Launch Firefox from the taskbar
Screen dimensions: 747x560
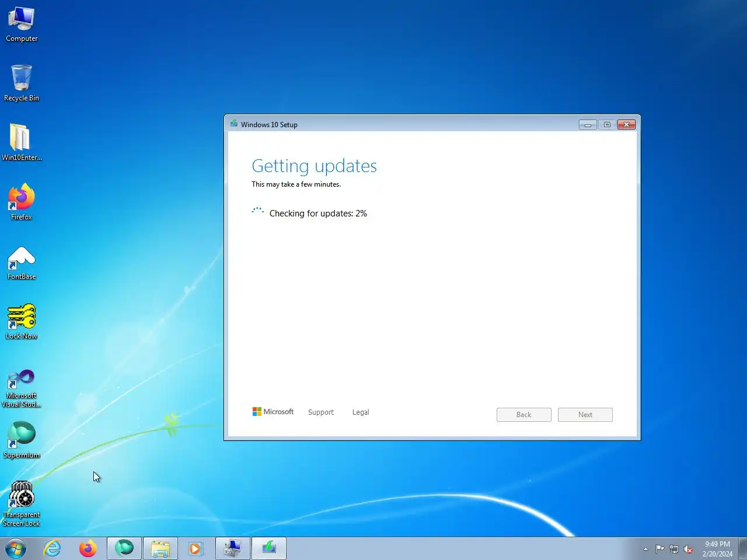click(88, 549)
